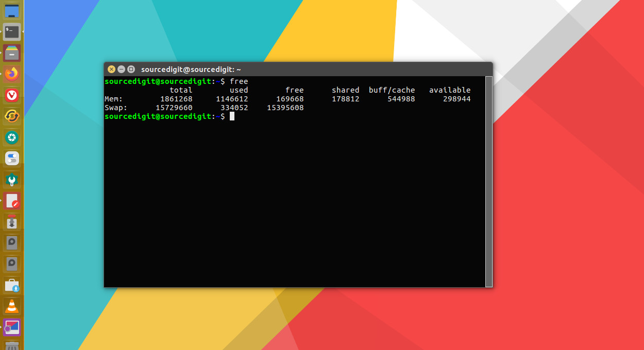
Task: Open the briefcase download app
Action: click(11, 285)
